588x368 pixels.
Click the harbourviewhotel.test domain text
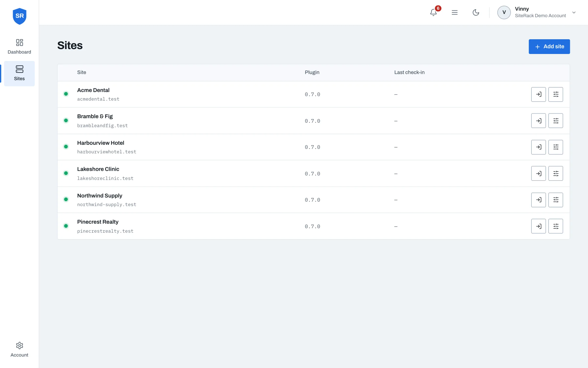click(x=107, y=152)
